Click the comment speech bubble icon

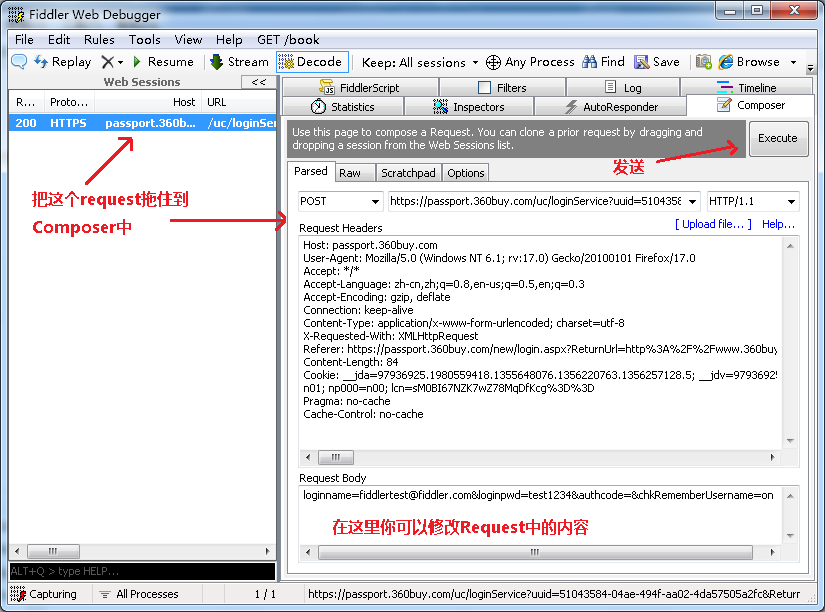point(19,62)
